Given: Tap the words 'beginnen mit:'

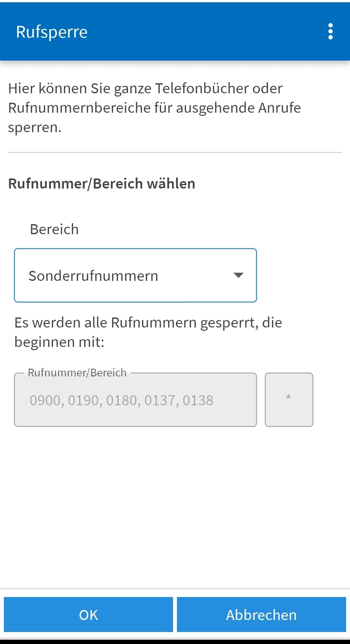Looking at the screenshot, I should [59, 342].
